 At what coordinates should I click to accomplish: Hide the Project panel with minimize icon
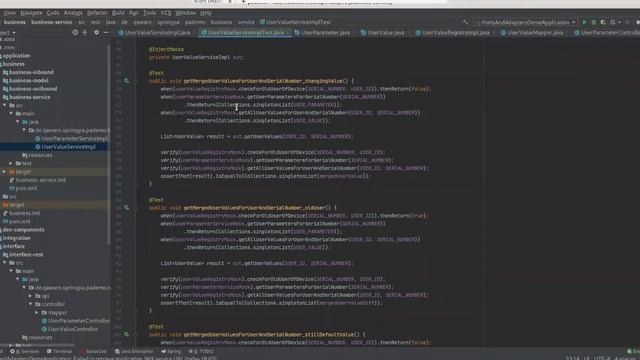pyautogui.click(x=106, y=32)
